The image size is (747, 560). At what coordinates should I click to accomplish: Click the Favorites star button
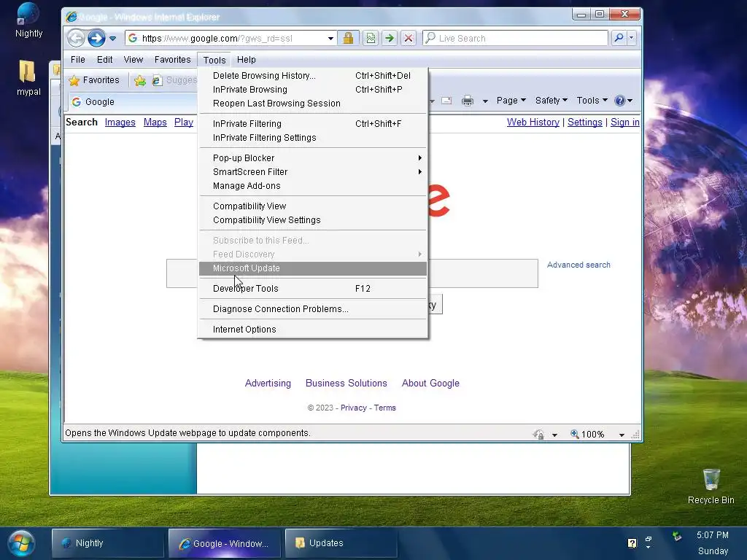(x=94, y=80)
